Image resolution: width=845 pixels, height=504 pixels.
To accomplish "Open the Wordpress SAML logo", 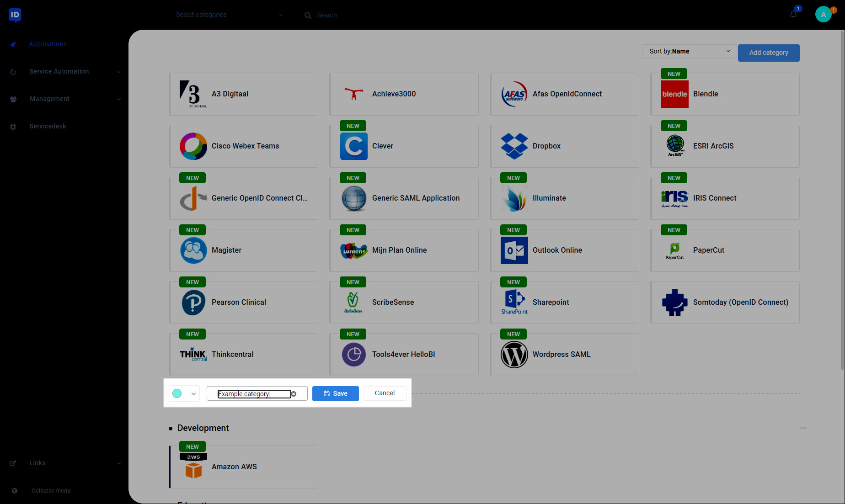I will click(514, 355).
